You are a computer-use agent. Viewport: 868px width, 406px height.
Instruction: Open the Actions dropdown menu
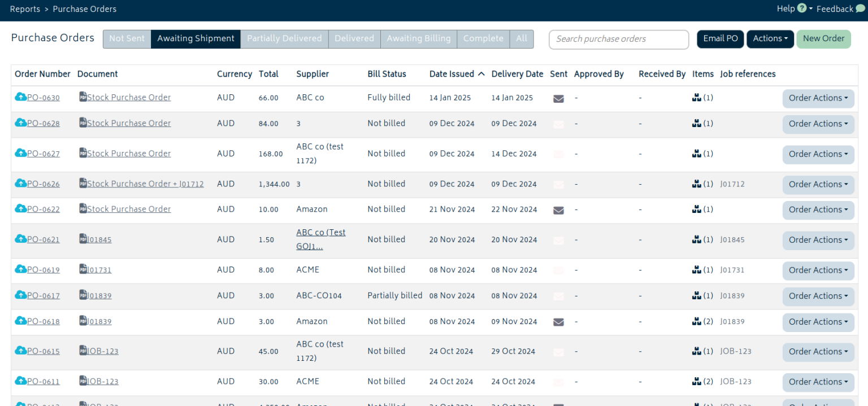coord(770,38)
